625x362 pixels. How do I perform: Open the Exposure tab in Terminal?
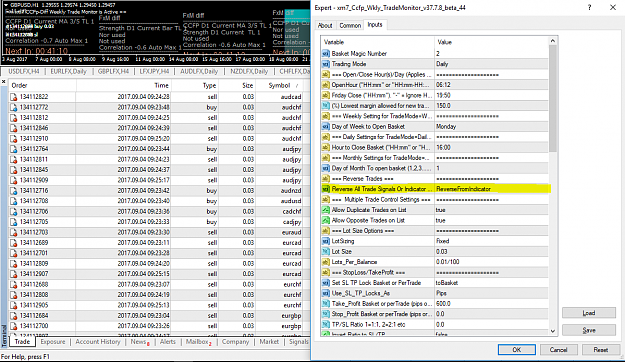[x=53, y=342]
